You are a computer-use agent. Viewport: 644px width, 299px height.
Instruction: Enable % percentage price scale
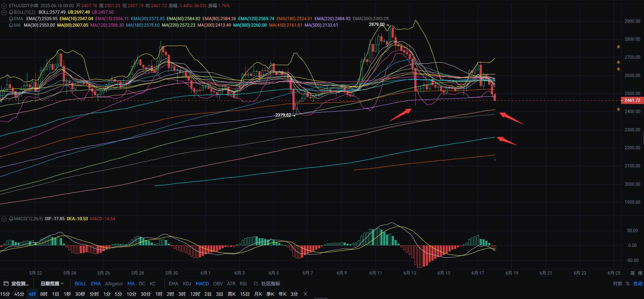point(628,284)
